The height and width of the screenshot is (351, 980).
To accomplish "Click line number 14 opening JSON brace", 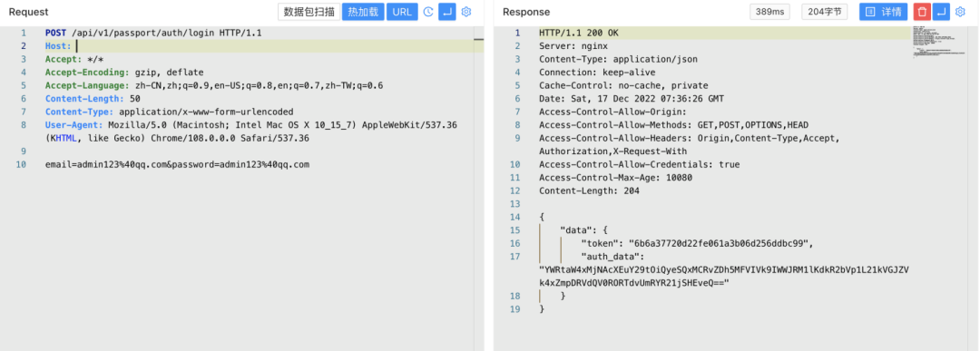I will (x=515, y=218).
